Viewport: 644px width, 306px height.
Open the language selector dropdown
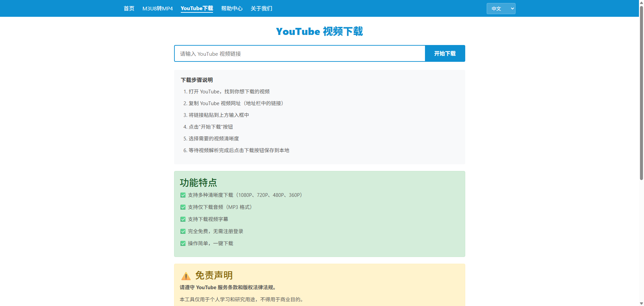click(x=500, y=8)
